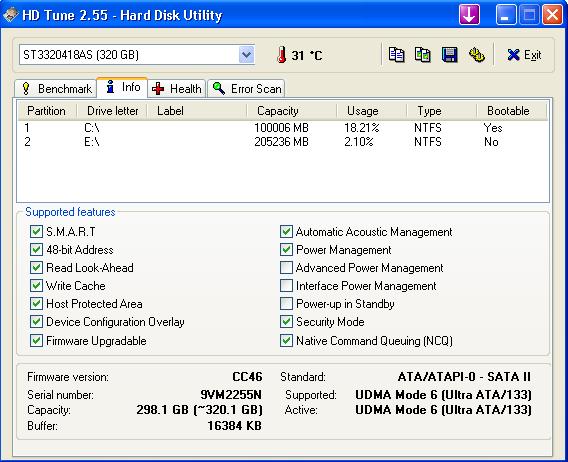This screenshot has height=462, width=568.
Task: Click the 18.21% usage value
Action: click(362, 128)
